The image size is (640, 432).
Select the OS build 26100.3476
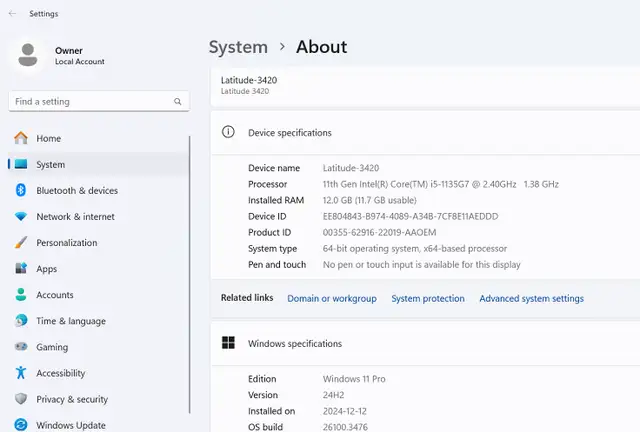(x=345, y=427)
